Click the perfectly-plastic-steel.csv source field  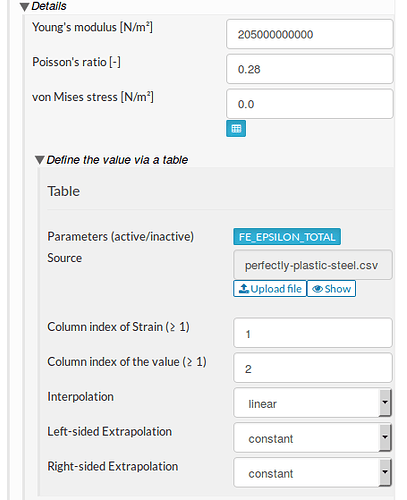point(313,265)
